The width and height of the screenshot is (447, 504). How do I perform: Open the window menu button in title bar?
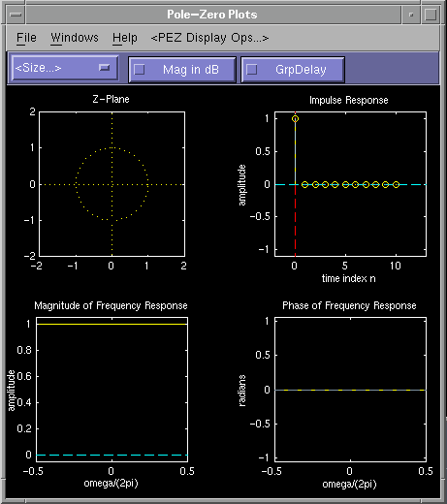coord(16,15)
